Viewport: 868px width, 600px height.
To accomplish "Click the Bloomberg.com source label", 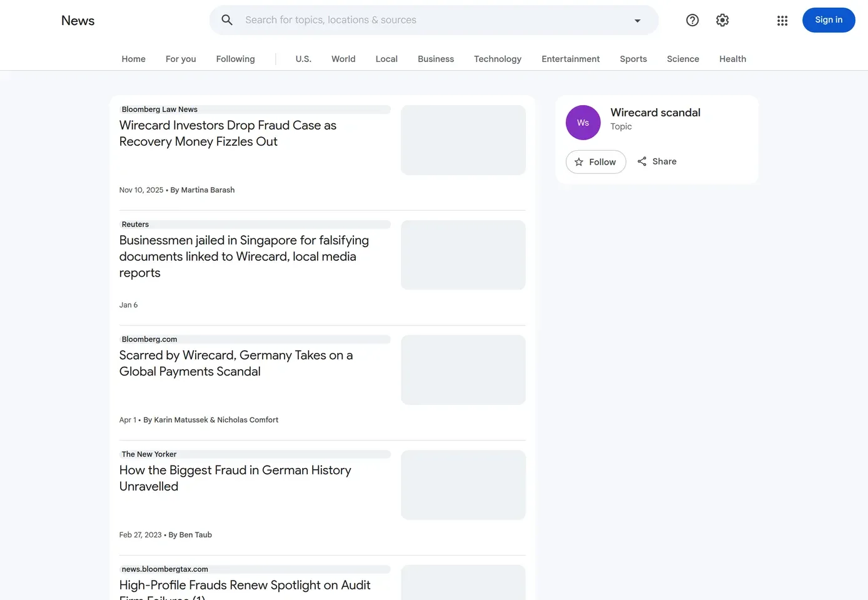I will pos(149,339).
